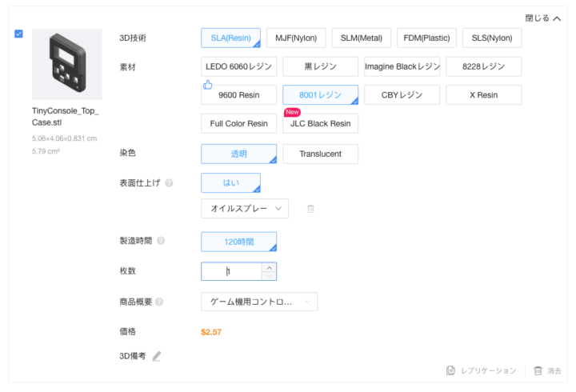Increase quantity with the up arrow

(269, 267)
